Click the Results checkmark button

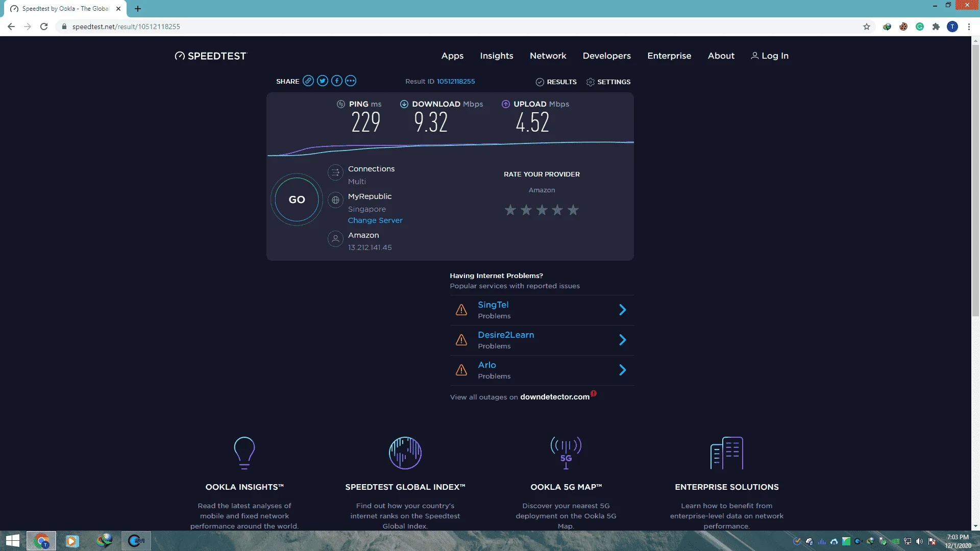click(556, 82)
